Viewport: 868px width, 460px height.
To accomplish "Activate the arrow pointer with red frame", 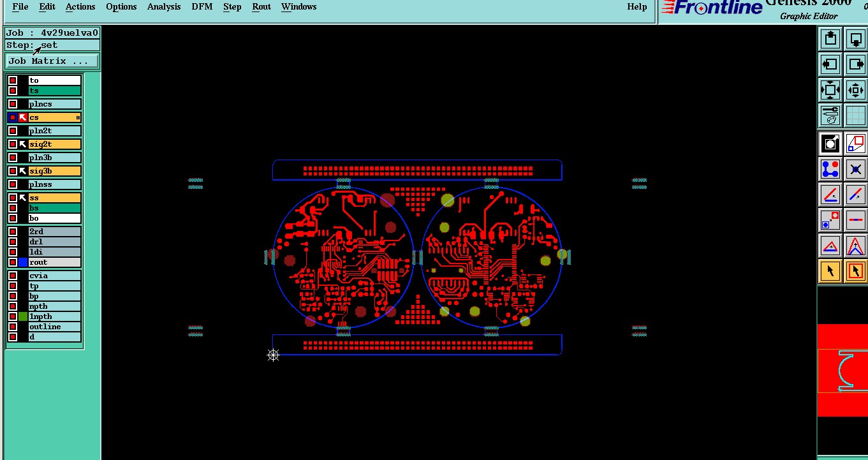I will [856, 271].
